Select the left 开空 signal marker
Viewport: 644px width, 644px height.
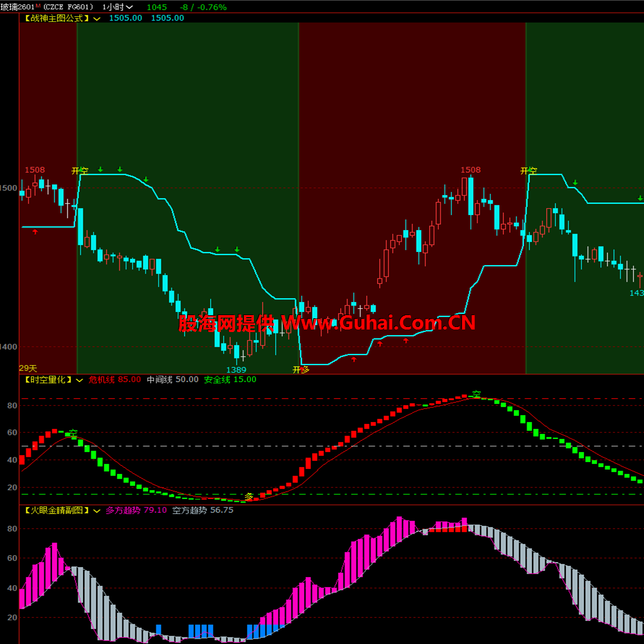[x=80, y=170]
